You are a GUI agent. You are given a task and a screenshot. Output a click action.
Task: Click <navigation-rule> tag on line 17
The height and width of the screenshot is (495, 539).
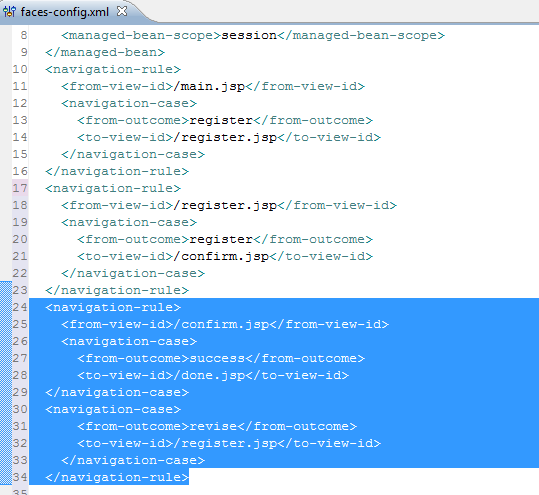tap(113, 188)
